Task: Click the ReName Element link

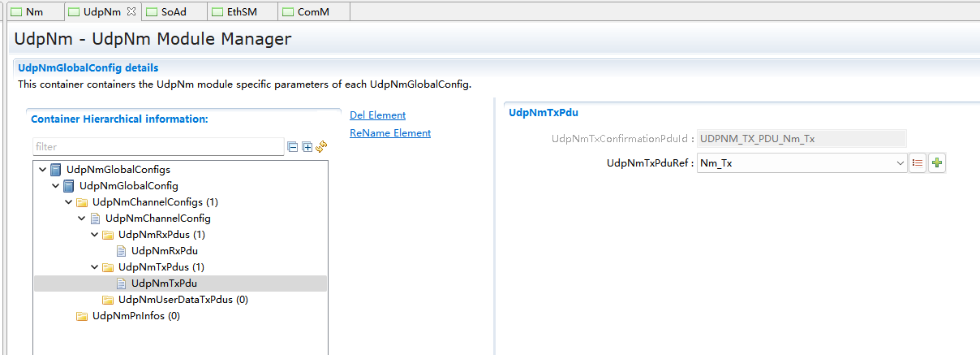Action: pyautogui.click(x=389, y=133)
